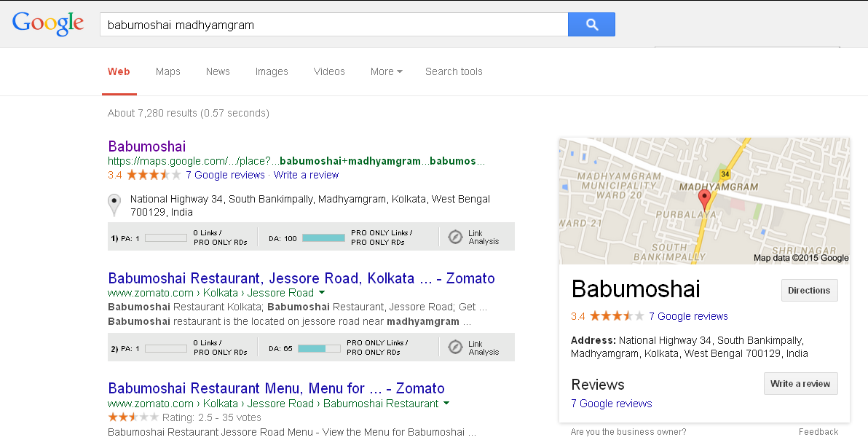Open the Search tools option

(x=454, y=71)
